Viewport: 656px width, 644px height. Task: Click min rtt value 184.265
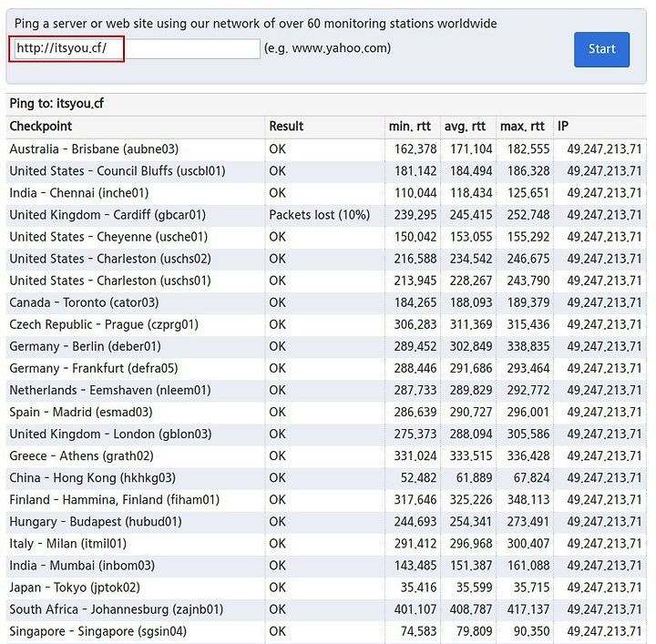click(415, 302)
